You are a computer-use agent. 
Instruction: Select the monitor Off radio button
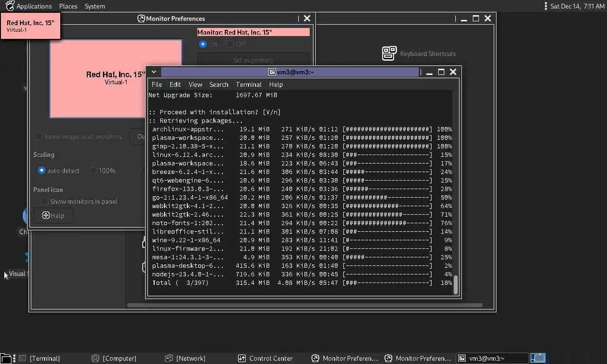coord(230,44)
